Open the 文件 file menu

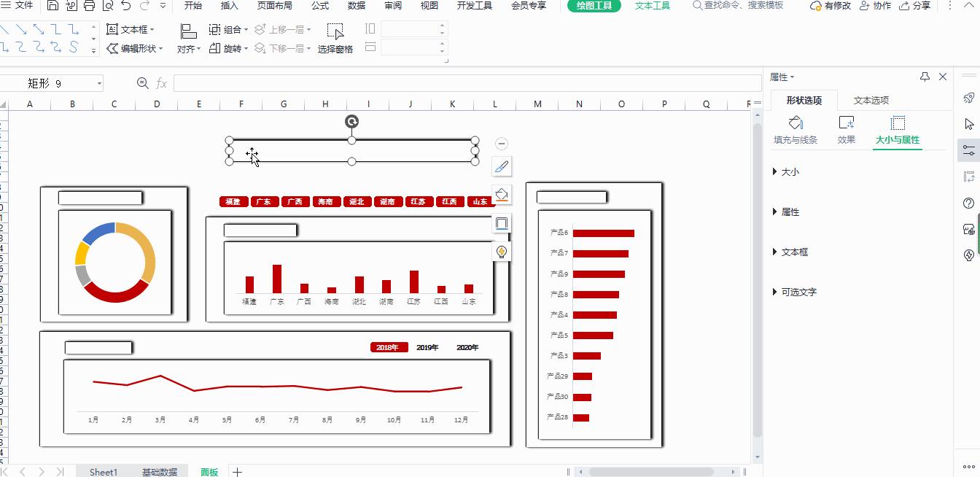coord(19,6)
